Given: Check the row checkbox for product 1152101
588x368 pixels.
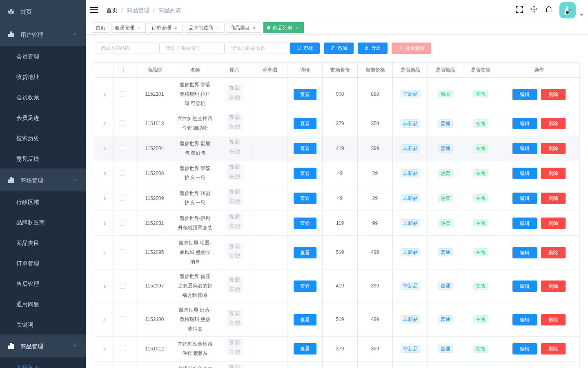Looking at the screenshot, I should [122, 94].
